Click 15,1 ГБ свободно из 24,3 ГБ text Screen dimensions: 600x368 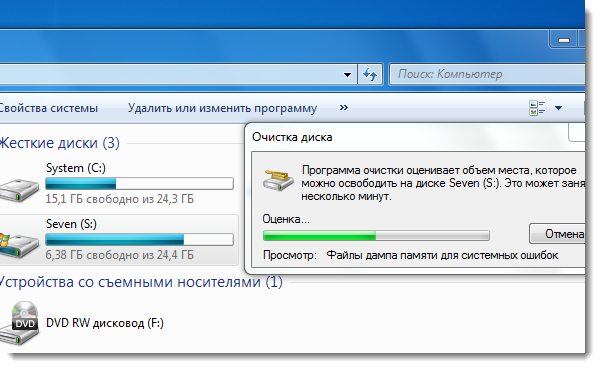pyautogui.click(x=120, y=199)
